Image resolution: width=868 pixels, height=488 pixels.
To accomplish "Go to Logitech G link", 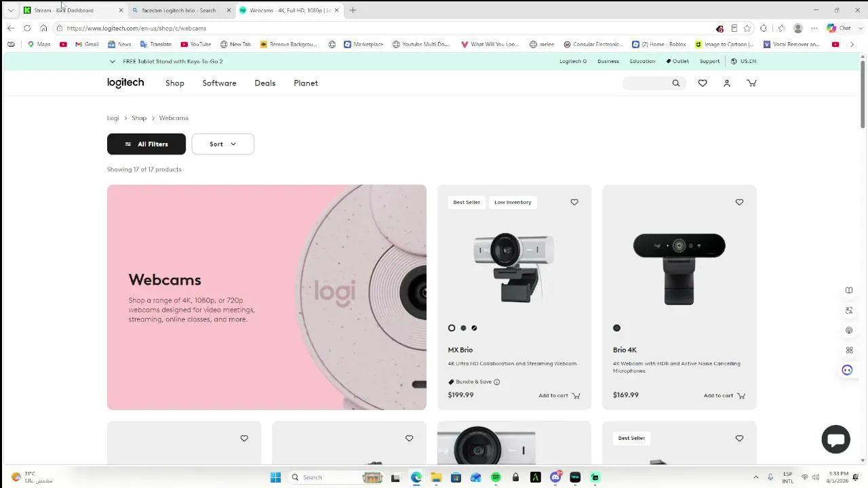I will [x=573, y=62].
